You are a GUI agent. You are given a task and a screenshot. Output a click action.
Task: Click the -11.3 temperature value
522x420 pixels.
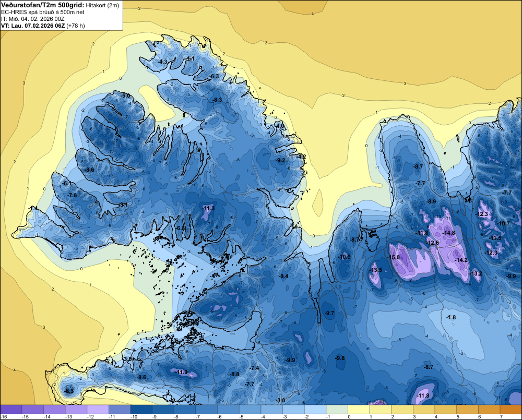[x=208, y=208]
